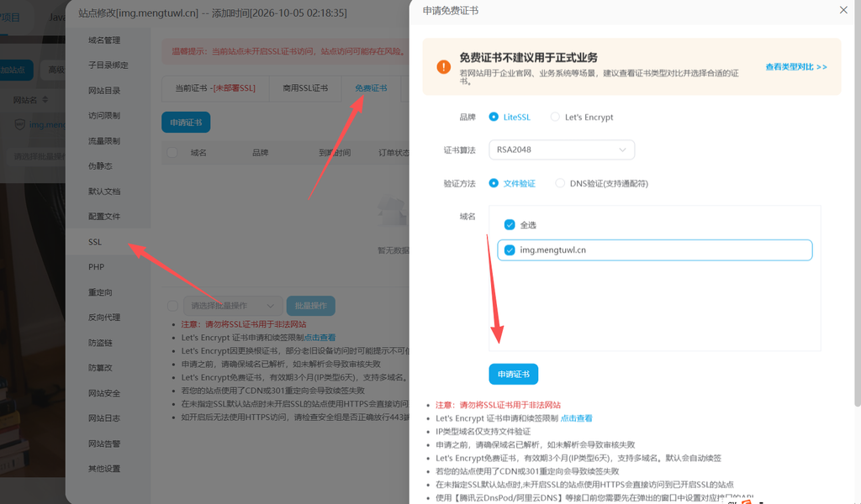Image resolution: width=861 pixels, height=504 pixels.
Task: Tick the certificate table header checkbox
Action: 172,153
